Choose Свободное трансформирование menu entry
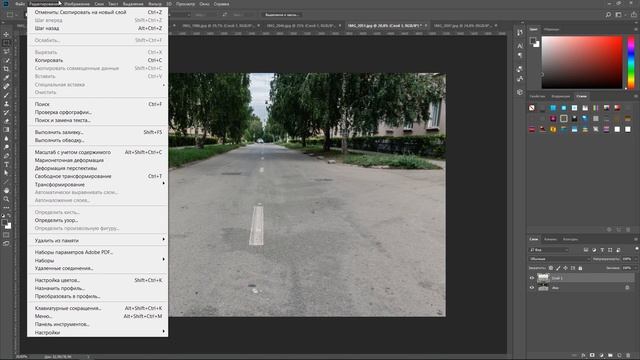Screen dimensions: 640x360 click(x=98, y=176)
